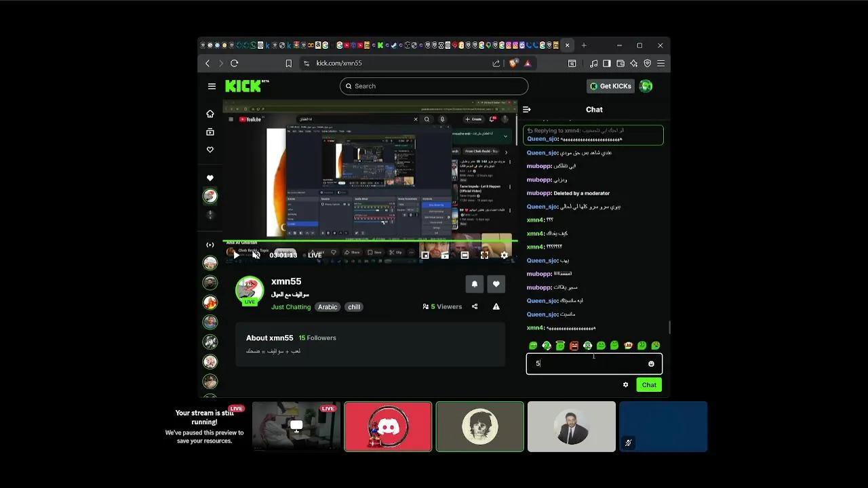Open the browser main menu
The image size is (868, 488).
(660, 63)
